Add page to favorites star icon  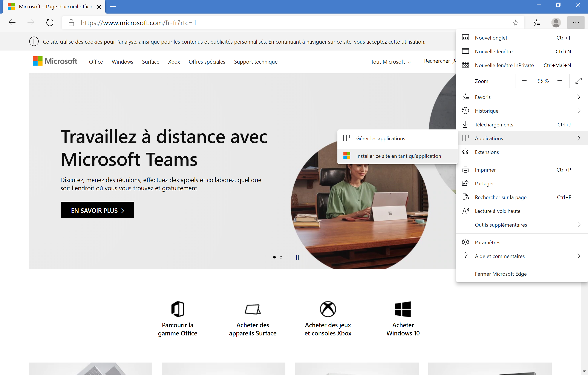(516, 23)
